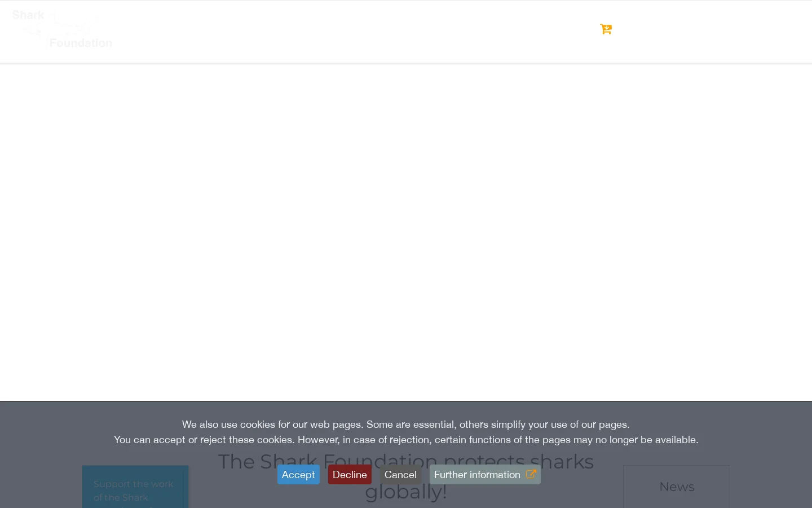Image resolution: width=812 pixels, height=508 pixels.
Task: Cancel the cookie notice
Action: (x=400, y=475)
